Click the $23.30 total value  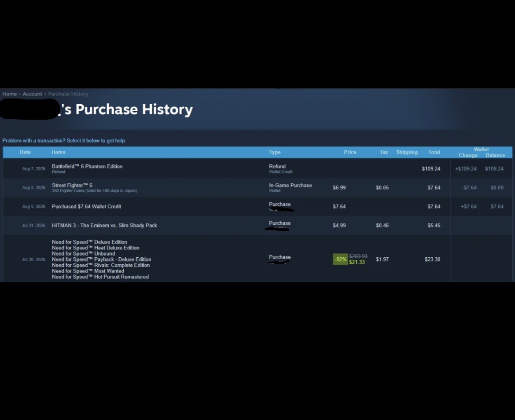[x=432, y=259]
